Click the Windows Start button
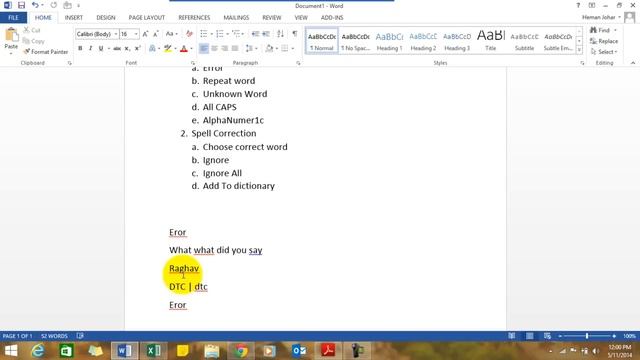 [11, 351]
